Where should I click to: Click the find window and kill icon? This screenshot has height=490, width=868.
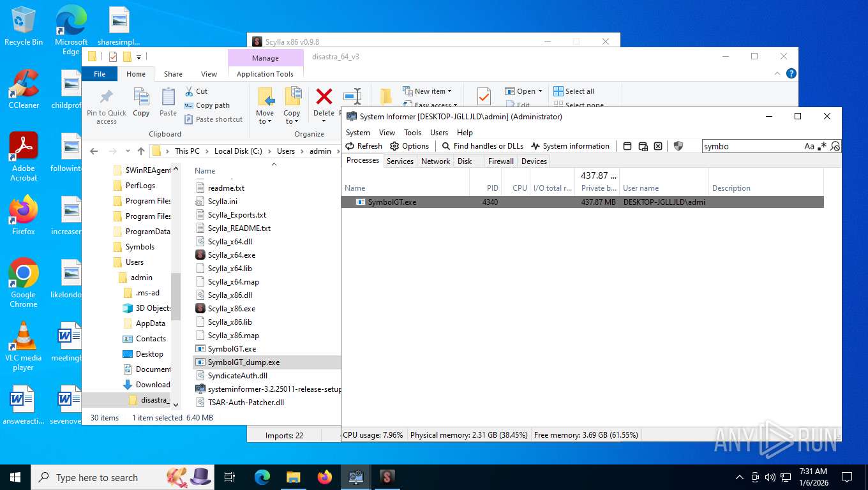pos(659,146)
